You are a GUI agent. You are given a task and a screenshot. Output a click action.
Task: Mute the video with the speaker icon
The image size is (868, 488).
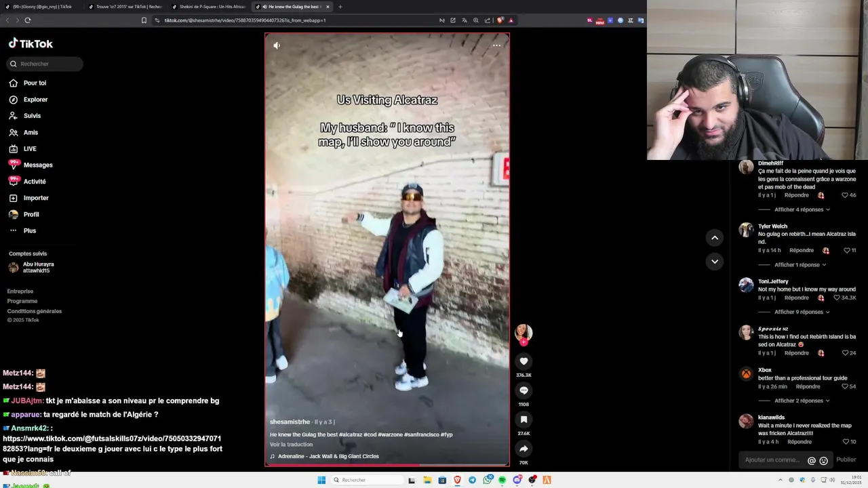pyautogui.click(x=277, y=45)
